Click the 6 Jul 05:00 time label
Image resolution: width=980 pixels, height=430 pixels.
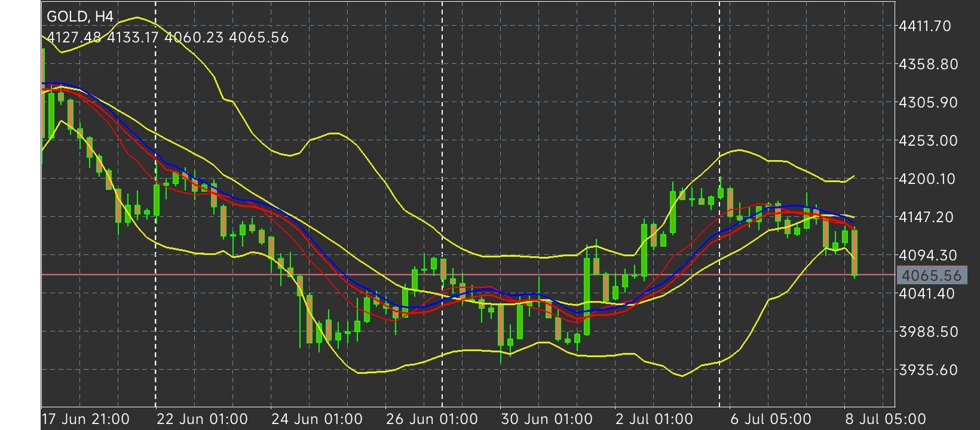pyautogui.click(x=771, y=419)
